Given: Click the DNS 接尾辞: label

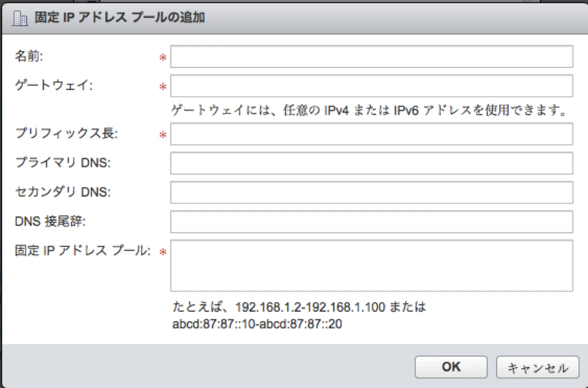Looking at the screenshot, I should [50, 221].
